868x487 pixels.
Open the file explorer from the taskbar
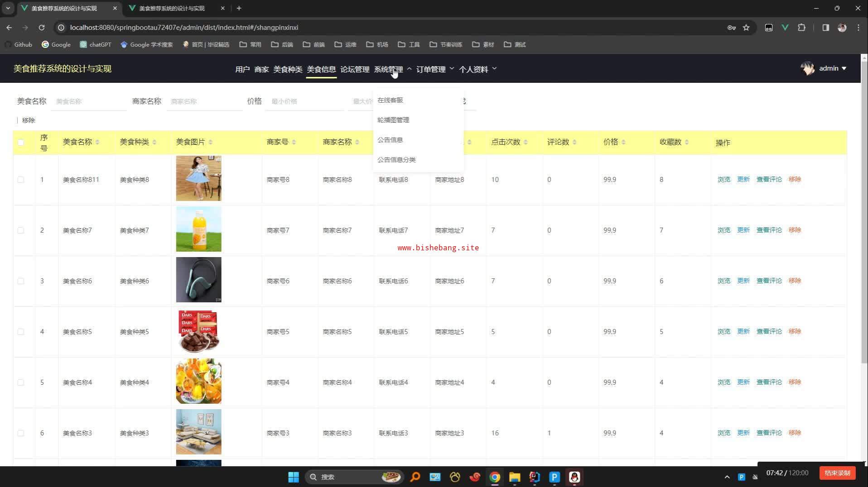tap(514, 477)
